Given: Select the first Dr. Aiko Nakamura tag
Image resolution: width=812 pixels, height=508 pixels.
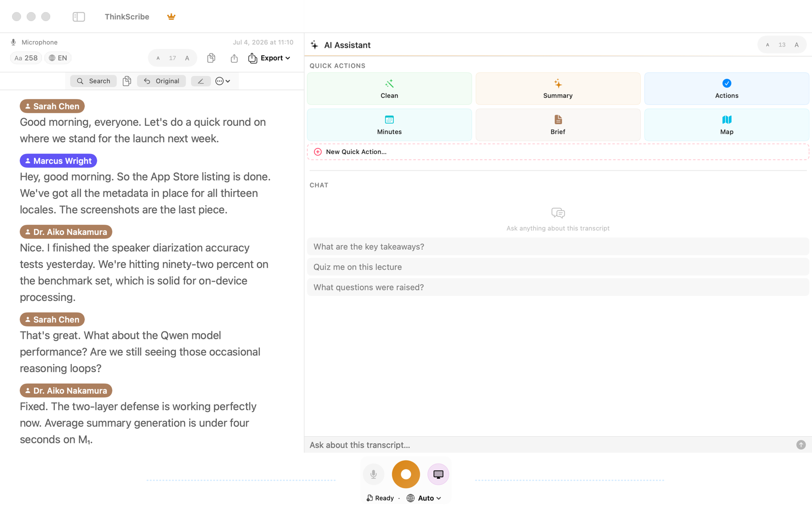Looking at the screenshot, I should [66, 232].
